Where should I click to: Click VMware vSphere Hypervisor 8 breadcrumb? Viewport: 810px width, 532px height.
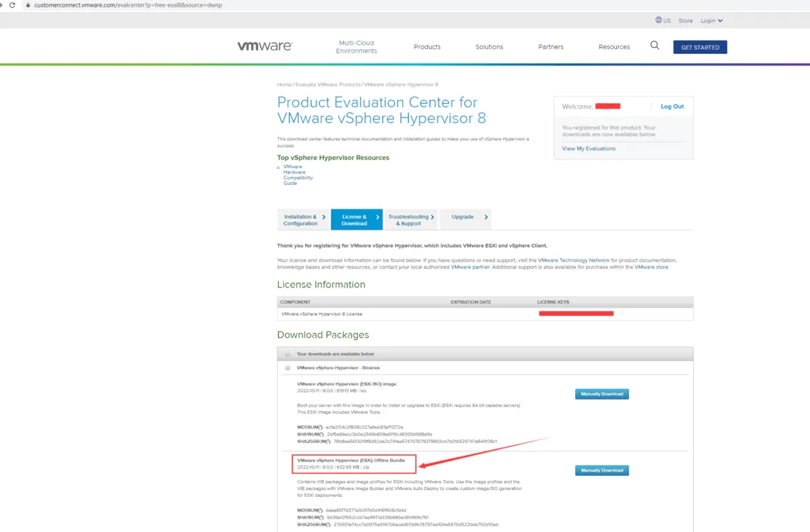(401, 84)
